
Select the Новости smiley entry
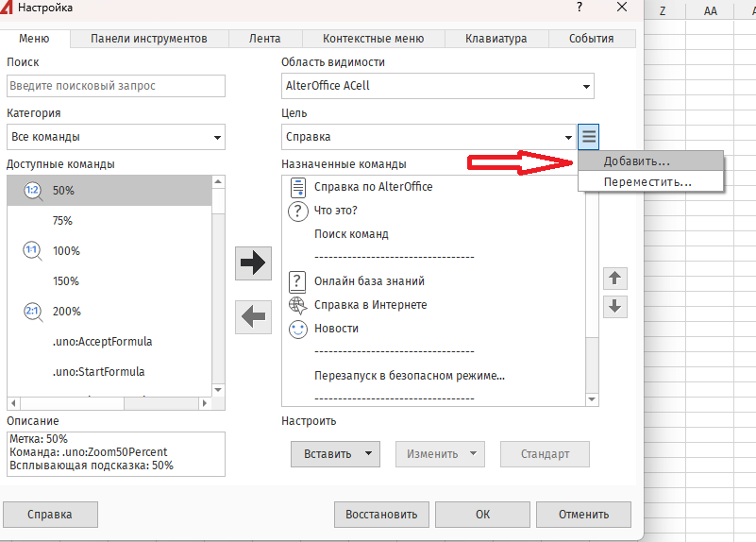point(336,329)
